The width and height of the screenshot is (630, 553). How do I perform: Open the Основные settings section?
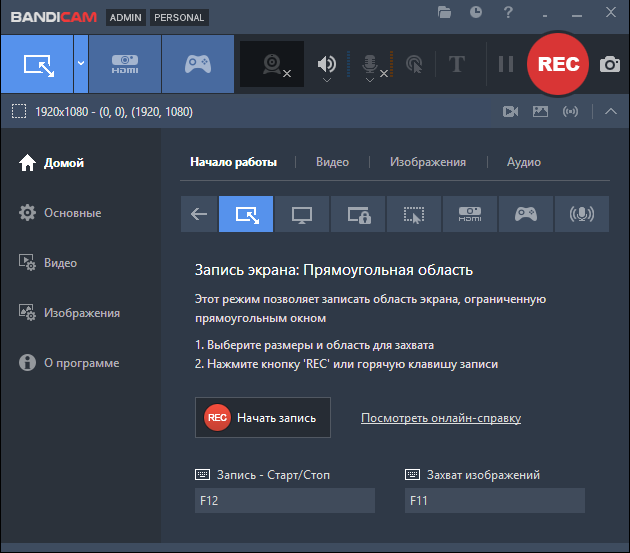coord(60,213)
